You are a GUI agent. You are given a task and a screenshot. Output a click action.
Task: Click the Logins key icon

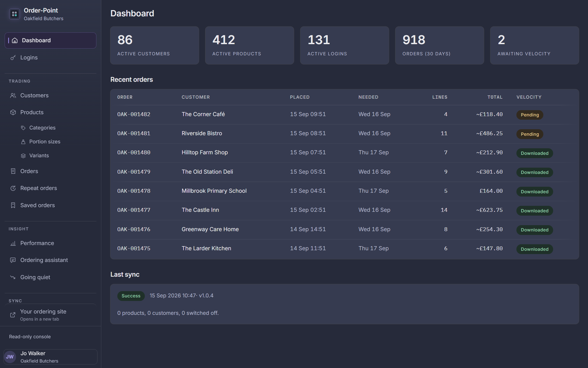[x=13, y=58]
